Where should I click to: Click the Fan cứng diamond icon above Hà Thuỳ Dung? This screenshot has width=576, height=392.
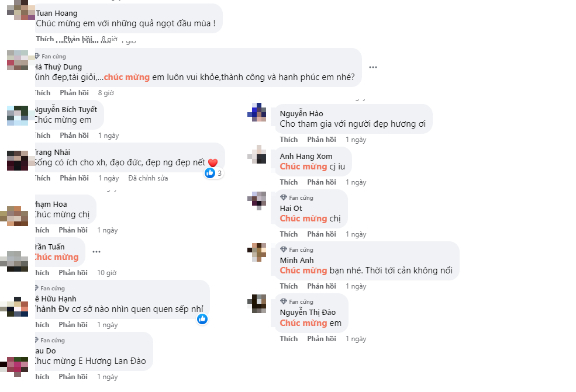pyautogui.click(x=37, y=56)
